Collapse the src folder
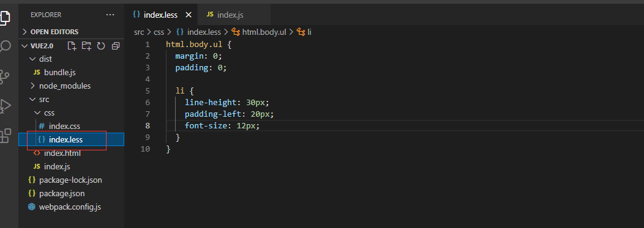The width and height of the screenshot is (644, 228). [44, 99]
